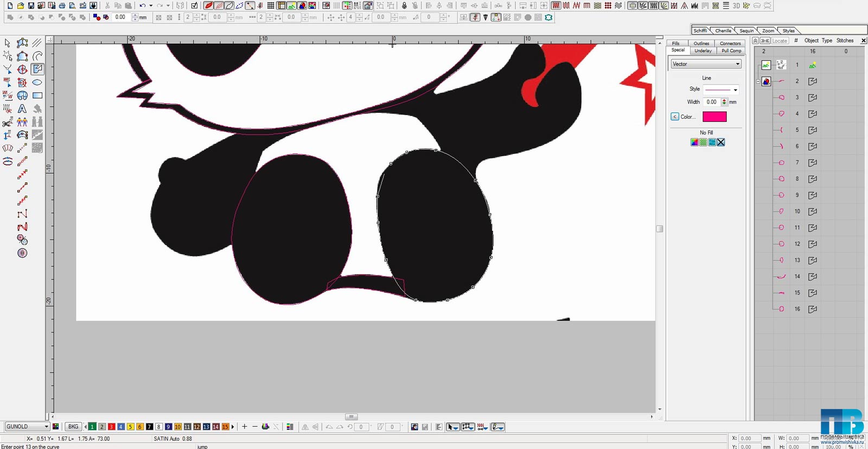Select object row 7 in sequence list
Image resolution: width=868 pixels, height=449 pixels.
[809, 163]
